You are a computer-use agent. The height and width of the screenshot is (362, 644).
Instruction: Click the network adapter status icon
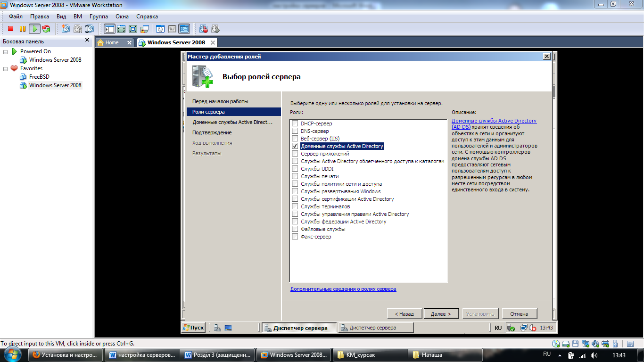[x=586, y=344]
